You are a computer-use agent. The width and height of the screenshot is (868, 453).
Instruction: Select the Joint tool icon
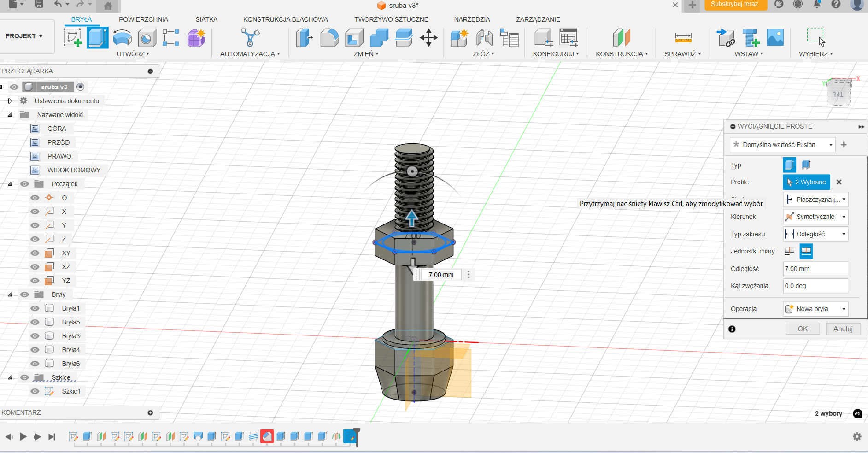pos(484,38)
